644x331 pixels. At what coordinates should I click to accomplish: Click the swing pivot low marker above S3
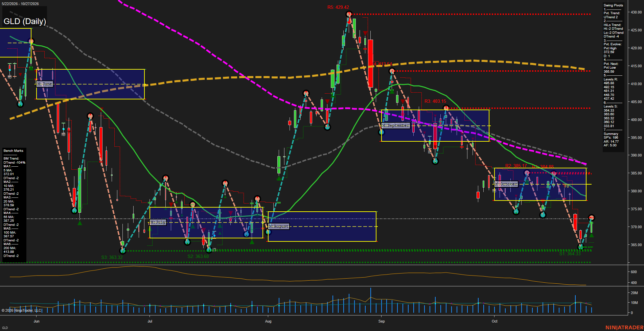(123, 251)
